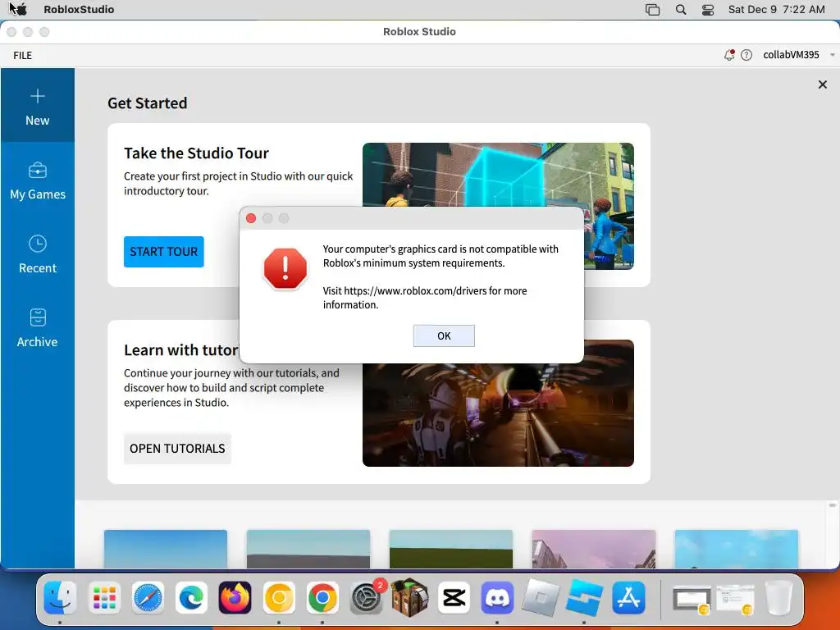Click the red error warning icon in dialog
The height and width of the screenshot is (630, 840).
click(x=285, y=268)
